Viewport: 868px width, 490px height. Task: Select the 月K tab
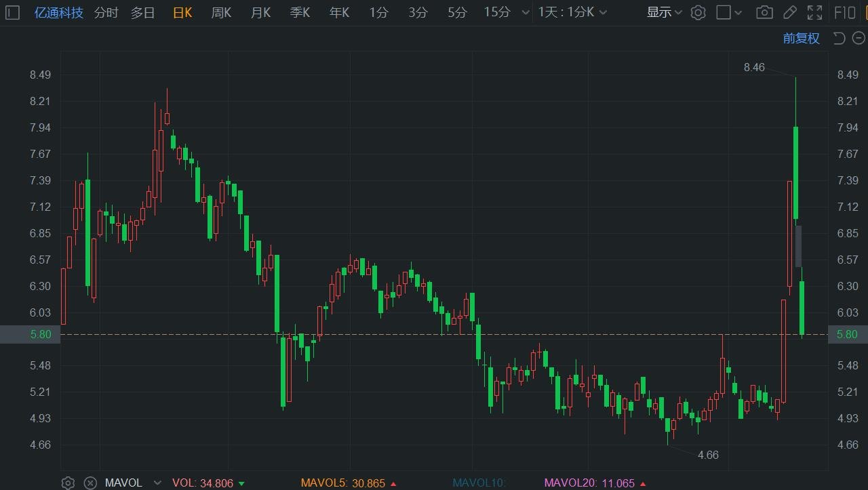260,12
